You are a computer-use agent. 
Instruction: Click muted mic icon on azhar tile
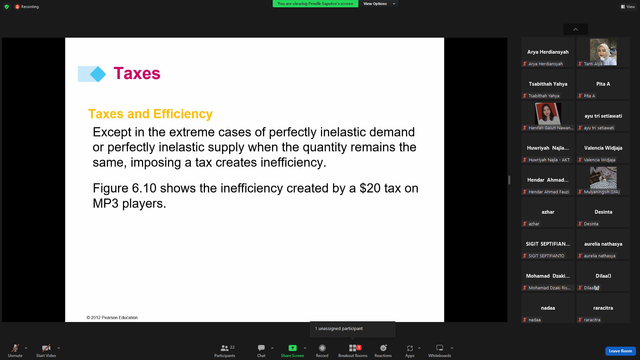point(525,224)
